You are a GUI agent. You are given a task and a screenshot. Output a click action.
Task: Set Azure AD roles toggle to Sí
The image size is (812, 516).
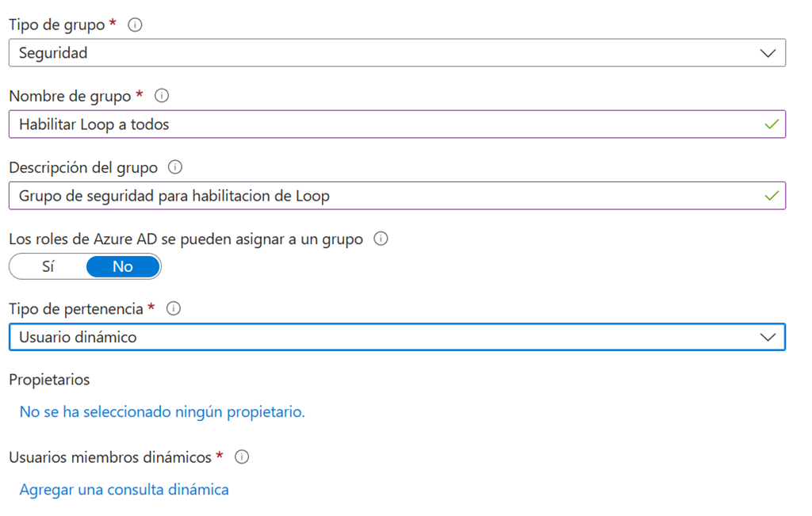(x=48, y=267)
